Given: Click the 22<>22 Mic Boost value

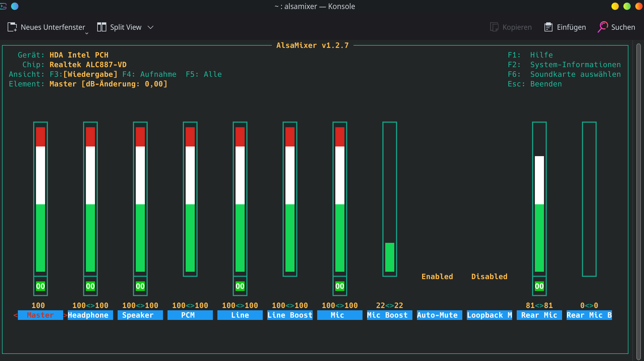Looking at the screenshot, I should pos(390,305).
